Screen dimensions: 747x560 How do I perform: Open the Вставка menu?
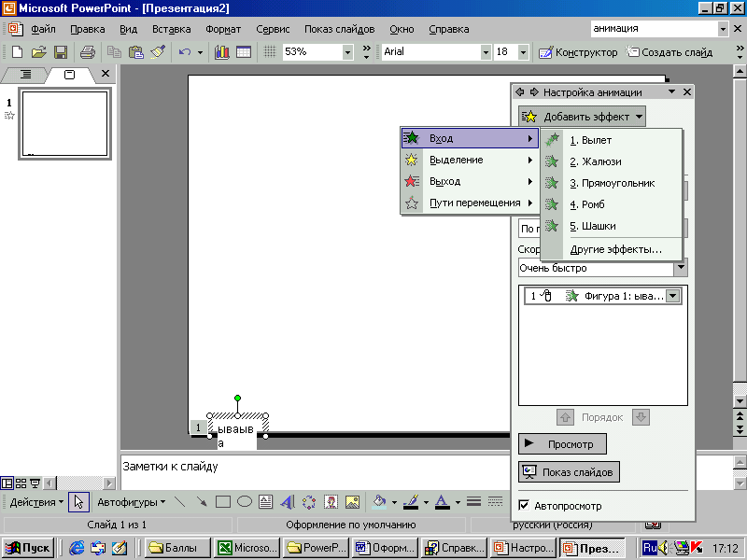[172, 29]
